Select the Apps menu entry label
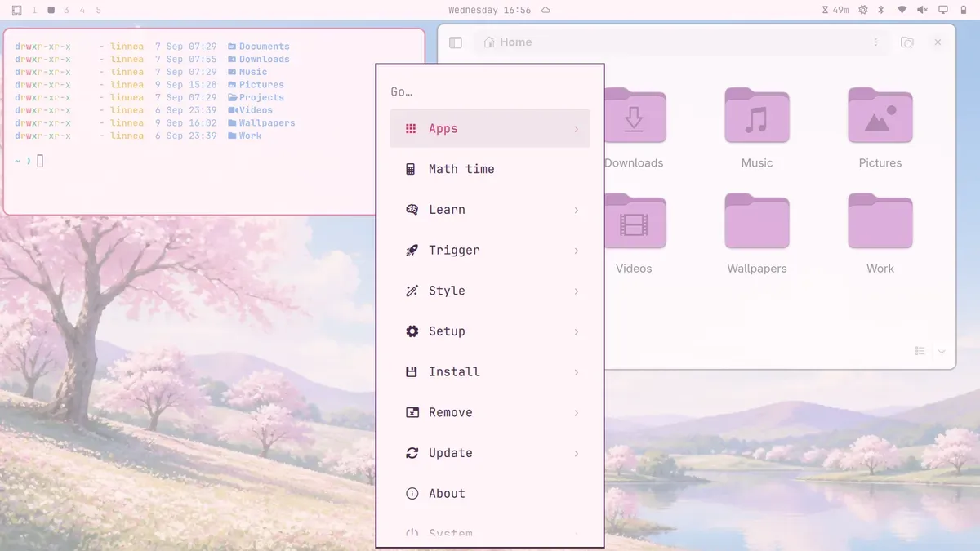Screen dimensions: 980x551 [x=443, y=128]
